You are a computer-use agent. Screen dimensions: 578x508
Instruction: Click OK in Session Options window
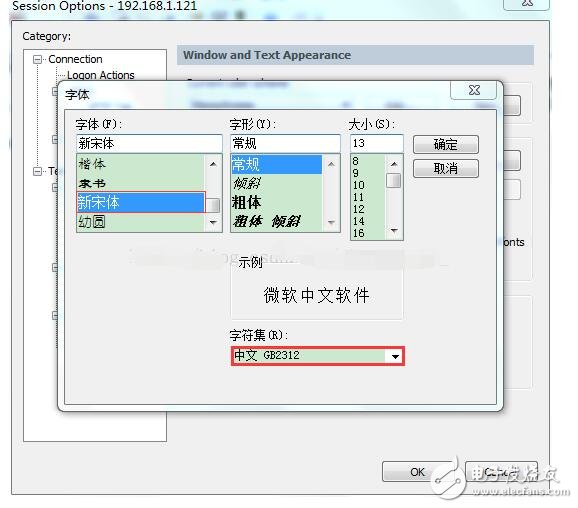417,472
